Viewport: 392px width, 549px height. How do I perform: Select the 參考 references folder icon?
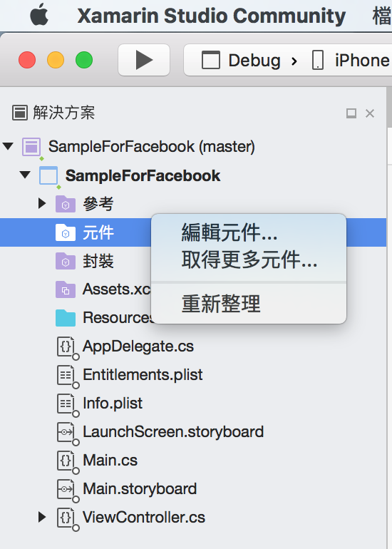tap(66, 204)
